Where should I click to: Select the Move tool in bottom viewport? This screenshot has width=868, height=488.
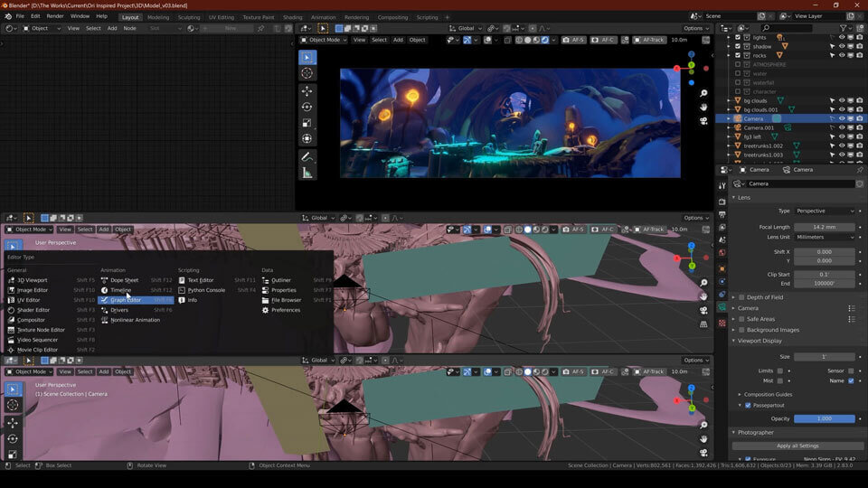[13, 423]
